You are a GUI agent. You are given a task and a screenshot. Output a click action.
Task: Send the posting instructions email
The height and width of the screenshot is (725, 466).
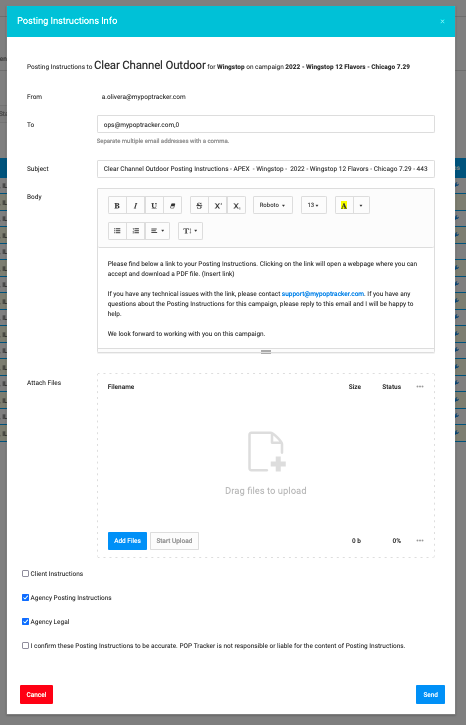[x=430, y=694]
